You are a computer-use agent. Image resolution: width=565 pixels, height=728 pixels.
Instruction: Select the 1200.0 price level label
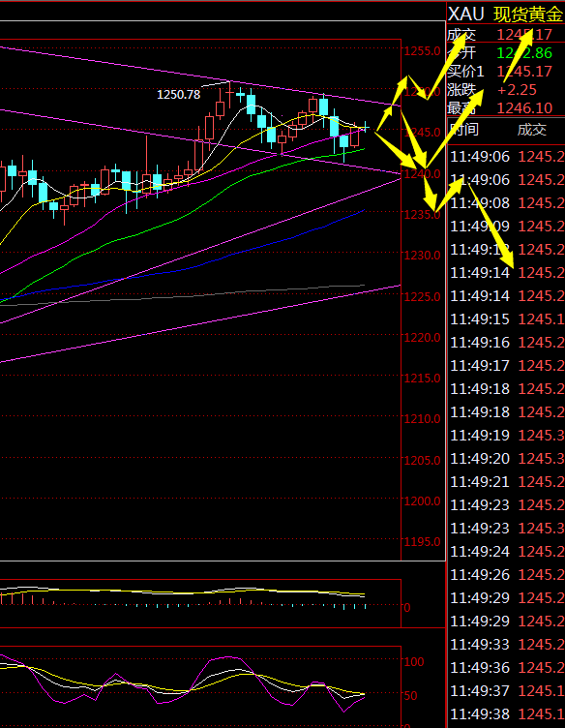coord(422,500)
